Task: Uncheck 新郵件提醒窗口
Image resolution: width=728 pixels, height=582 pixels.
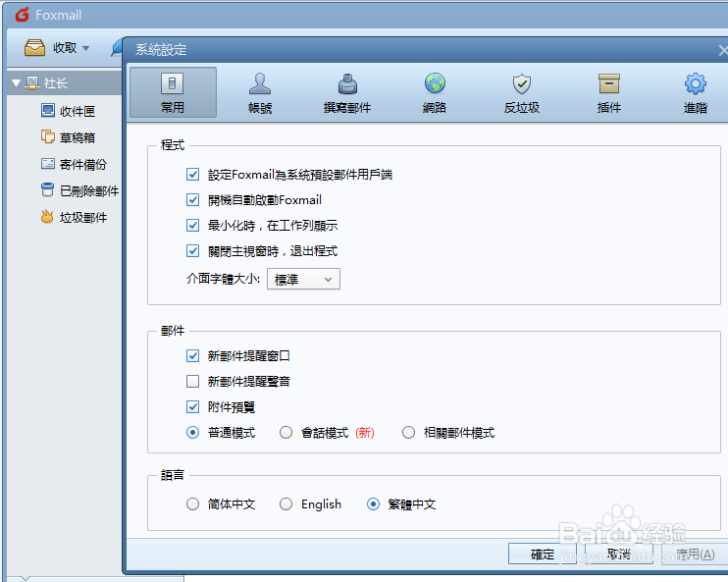Action: [x=192, y=356]
